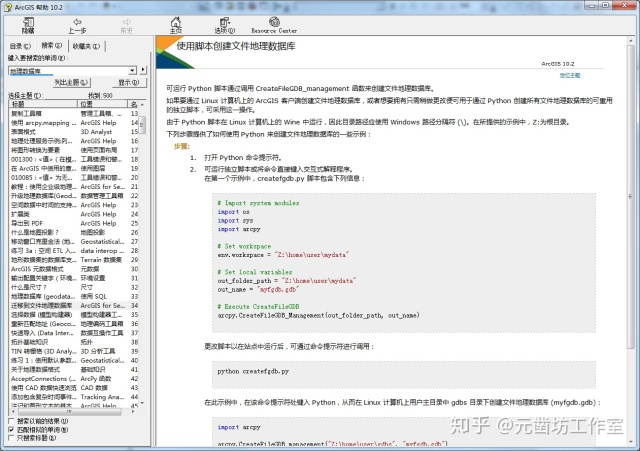The width and height of the screenshot is (640, 451).
Task: Switch to the 收藏夹 (Favorites) tab
Action: [x=86, y=46]
